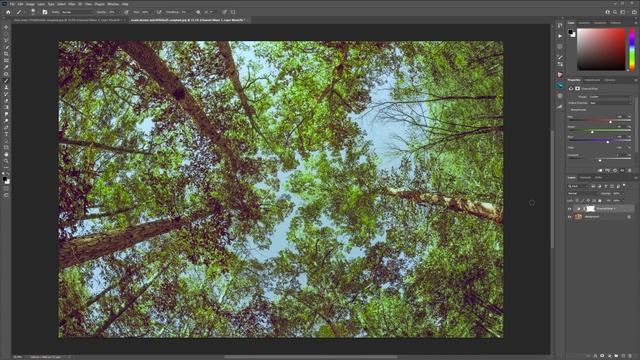
Task: Open the Image menu
Action: [30, 4]
